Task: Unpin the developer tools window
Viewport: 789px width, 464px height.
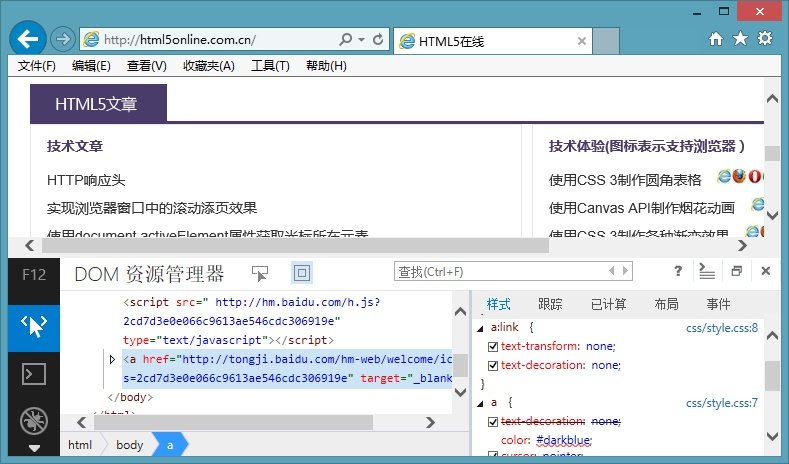Action: [737, 271]
